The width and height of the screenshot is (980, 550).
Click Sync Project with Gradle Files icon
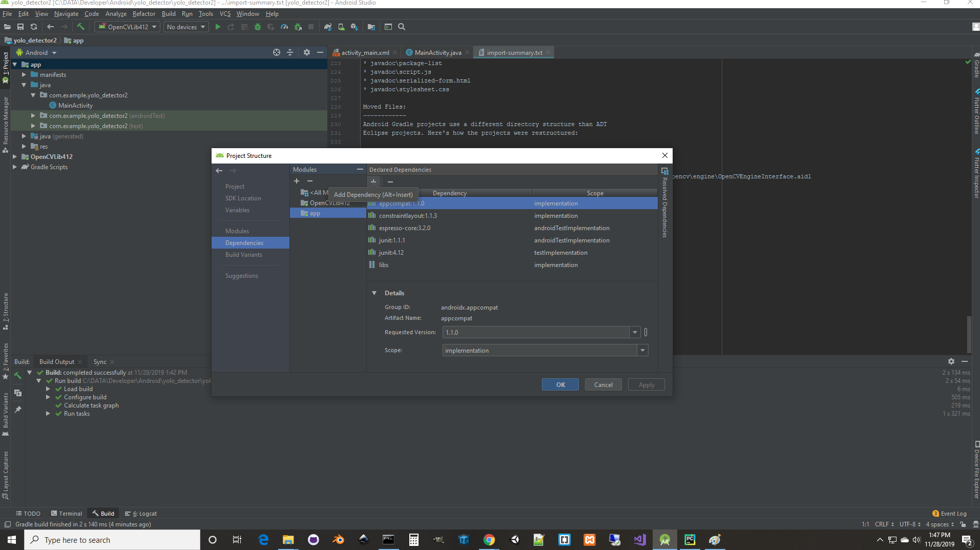tap(328, 27)
